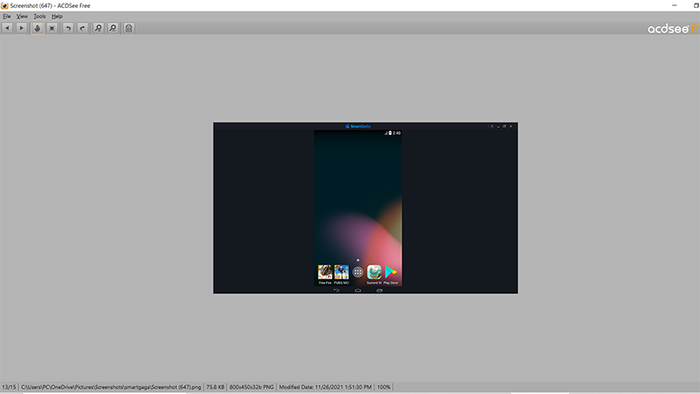700x394 pixels.
Task: Open the Help menu
Action: [57, 16]
